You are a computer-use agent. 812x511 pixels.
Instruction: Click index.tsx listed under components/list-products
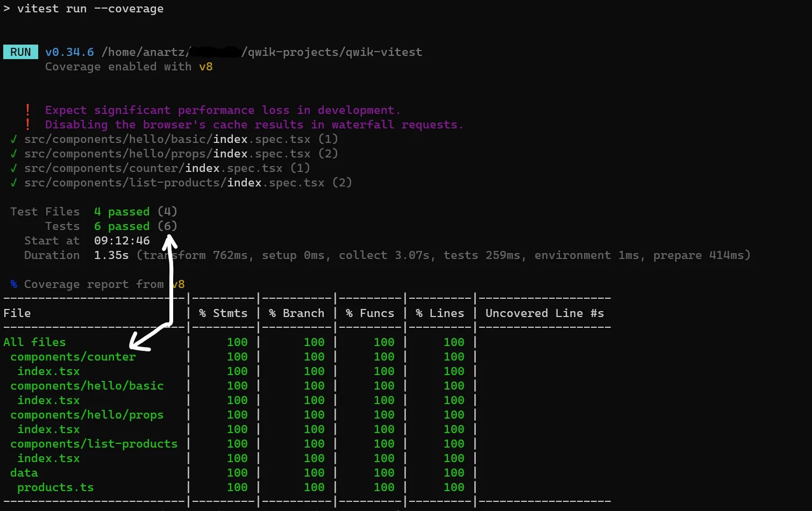tap(48, 458)
